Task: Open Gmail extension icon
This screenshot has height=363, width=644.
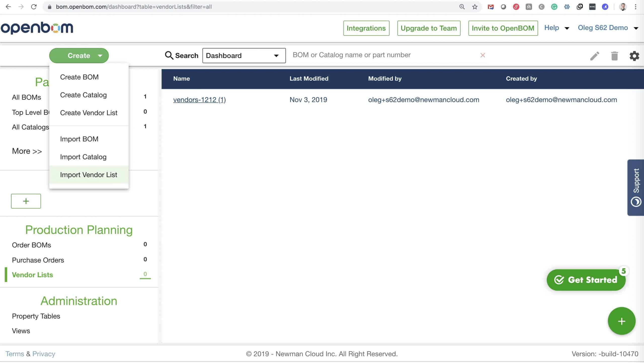Action: (491, 7)
